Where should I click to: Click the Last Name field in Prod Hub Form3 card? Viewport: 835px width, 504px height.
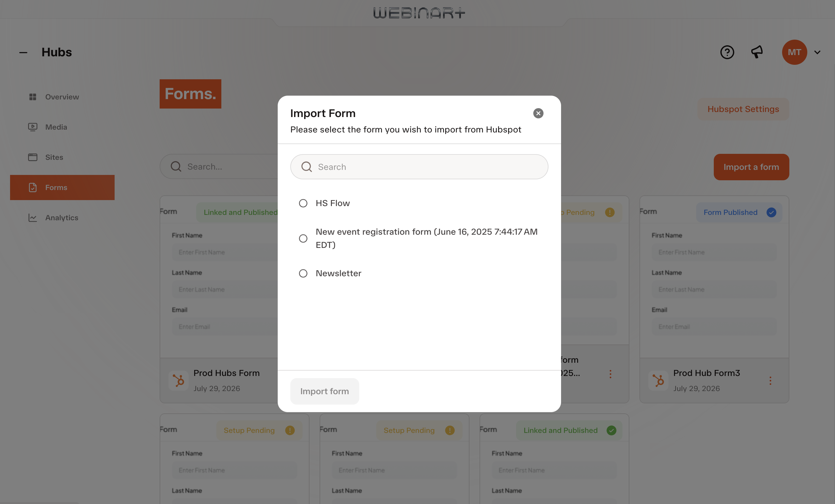714,290
